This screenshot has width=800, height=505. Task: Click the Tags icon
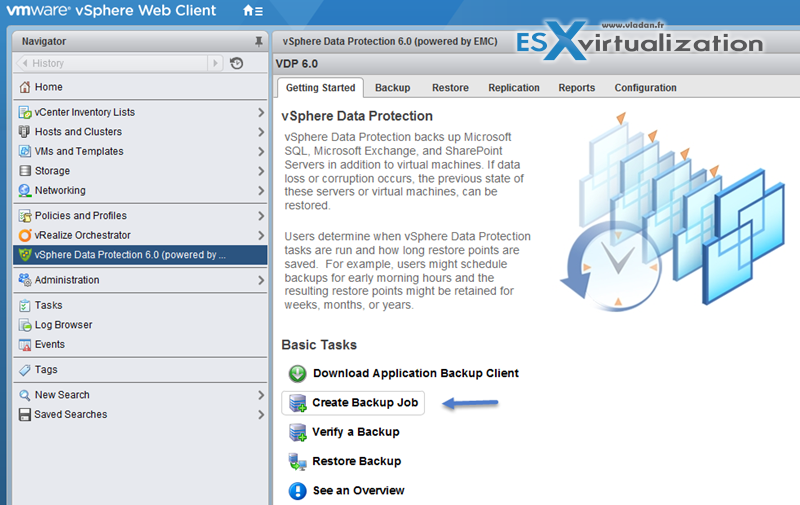24,370
